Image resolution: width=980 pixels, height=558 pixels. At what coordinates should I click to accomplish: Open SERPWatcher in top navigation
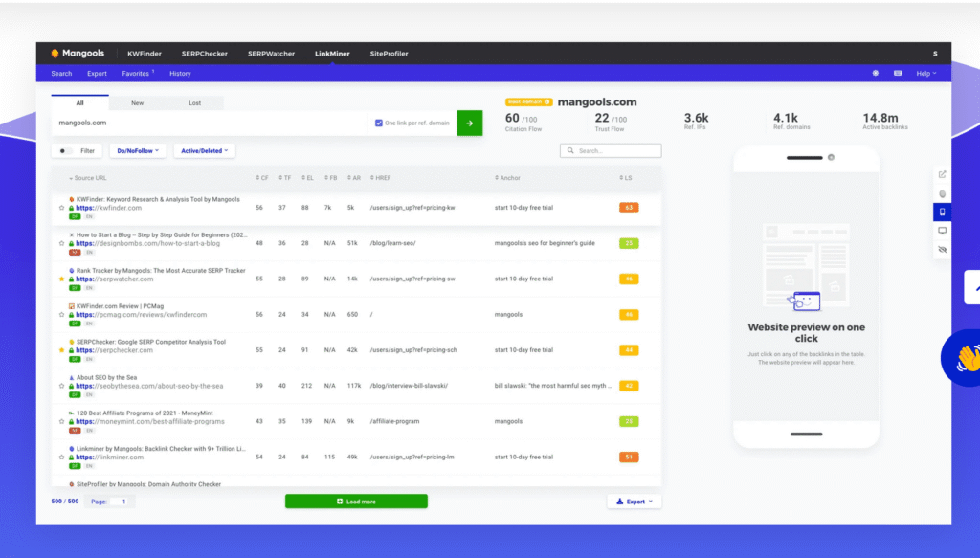point(271,54)
